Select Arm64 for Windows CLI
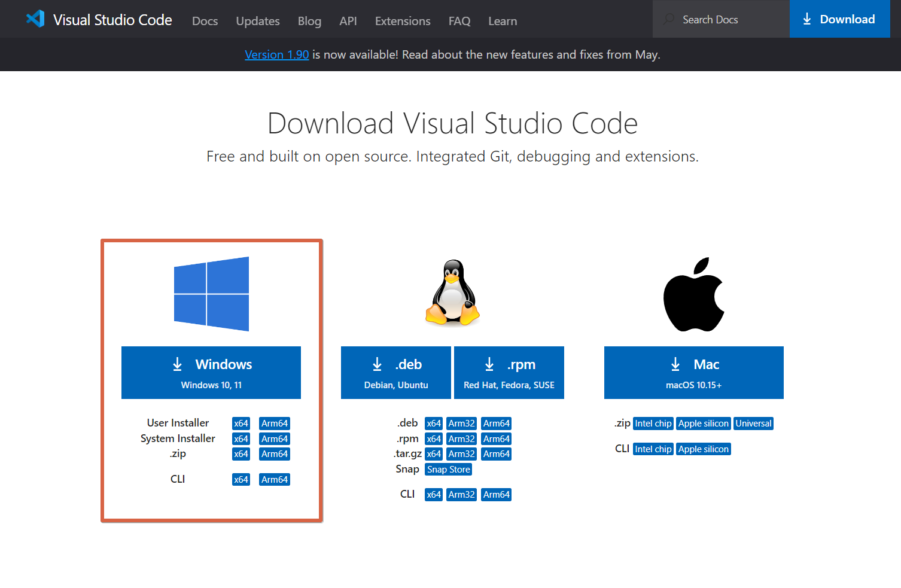 click(x=275, y=480)
